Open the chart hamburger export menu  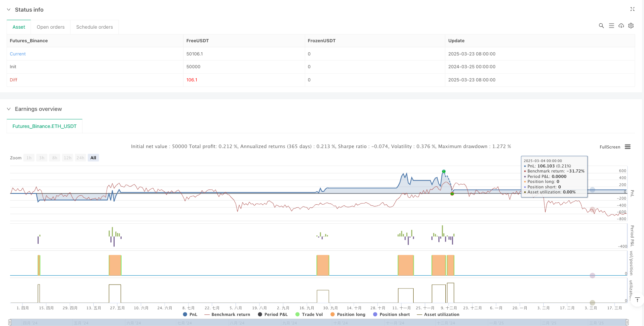[x=627, y=147]
